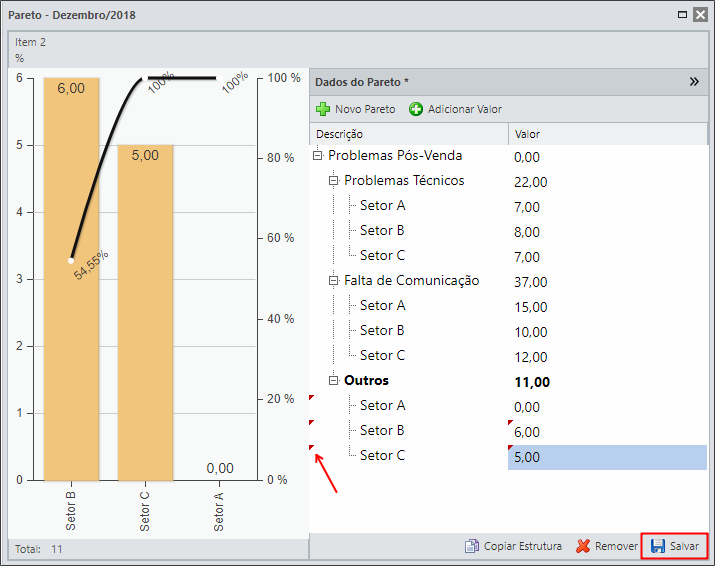
Task: Click the Adicionar Valor green circle icon
Action: [x=415, y=109]
